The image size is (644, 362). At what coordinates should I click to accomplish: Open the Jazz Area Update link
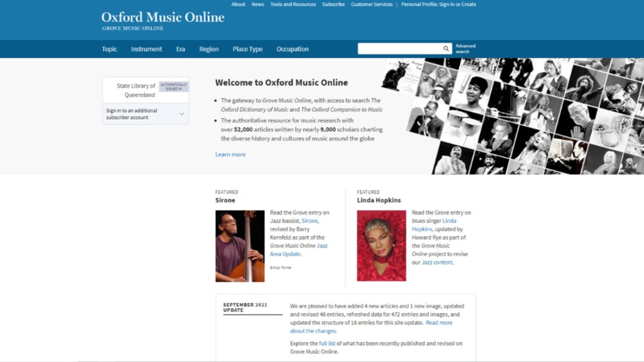click(x=299, y=249)
